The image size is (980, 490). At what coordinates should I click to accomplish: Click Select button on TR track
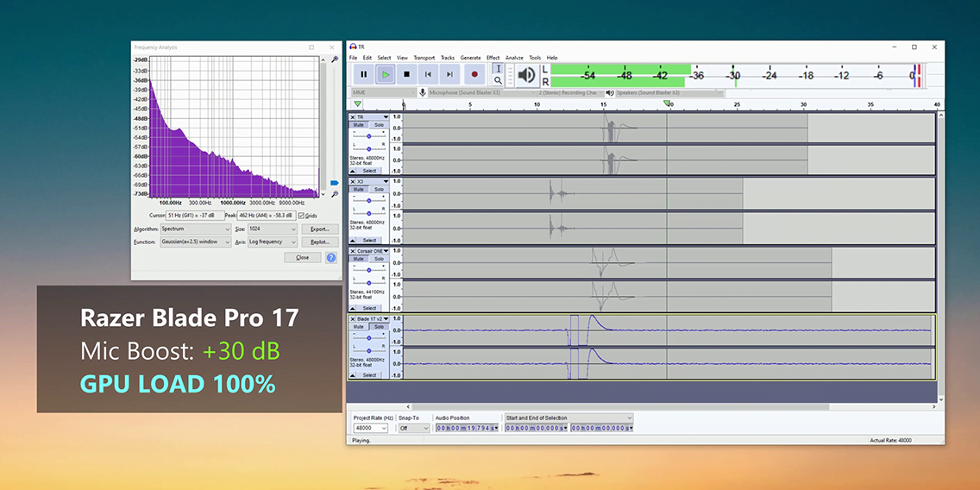(x=369, y=171)
